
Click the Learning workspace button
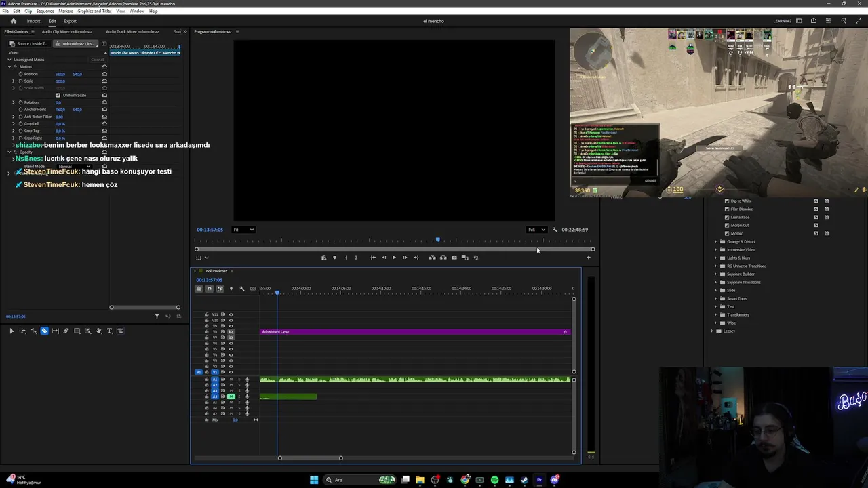point(782,21)
